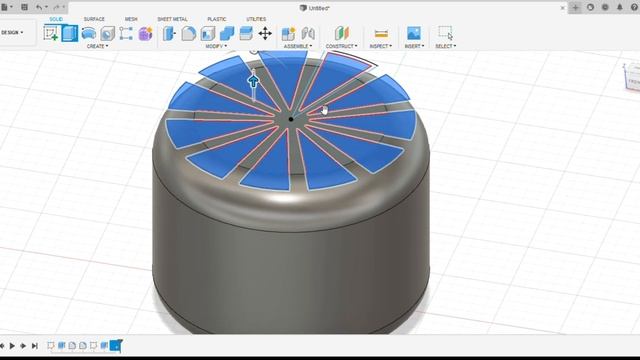Expand the CONSTRUCT dropdown menu
Viewport: 640px width, 360px height.
click(x=341, y=46)
